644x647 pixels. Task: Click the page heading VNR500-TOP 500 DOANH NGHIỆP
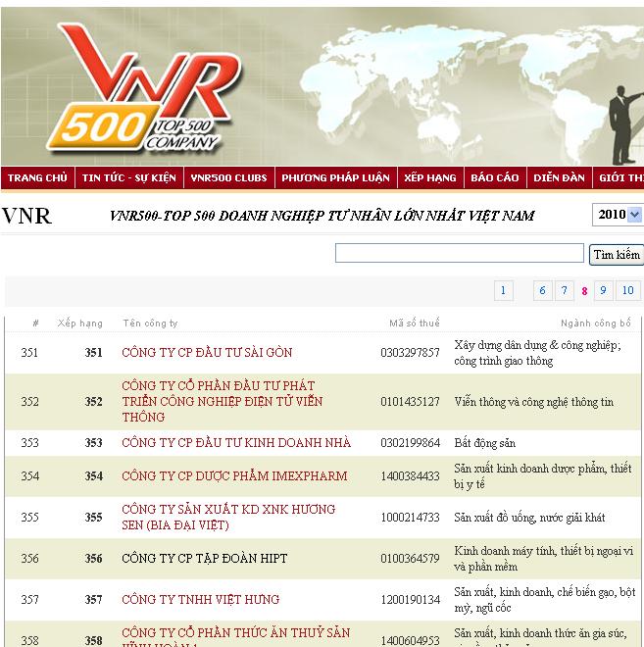pos(322,216)
